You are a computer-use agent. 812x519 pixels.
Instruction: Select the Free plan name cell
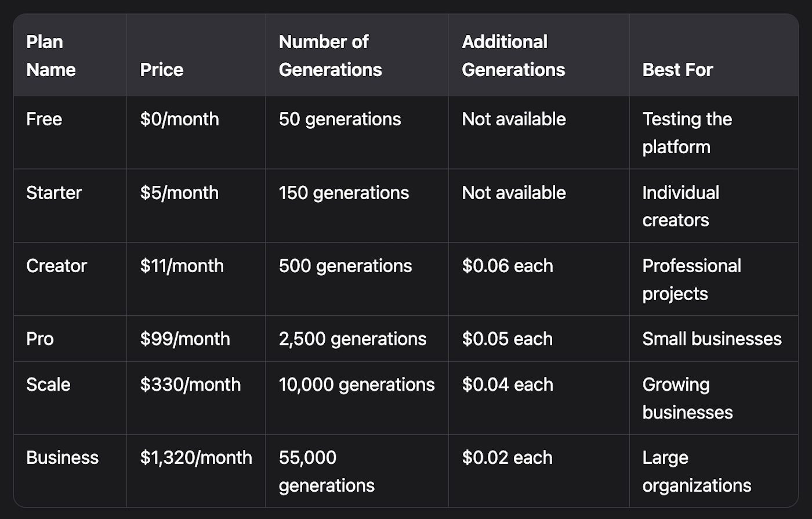coord(44,119)
